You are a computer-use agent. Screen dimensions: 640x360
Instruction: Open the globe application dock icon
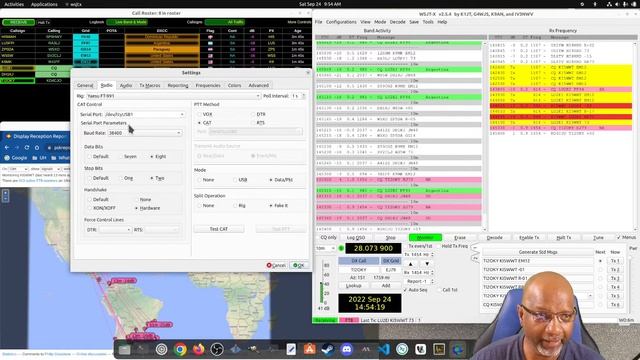(458, 349)
